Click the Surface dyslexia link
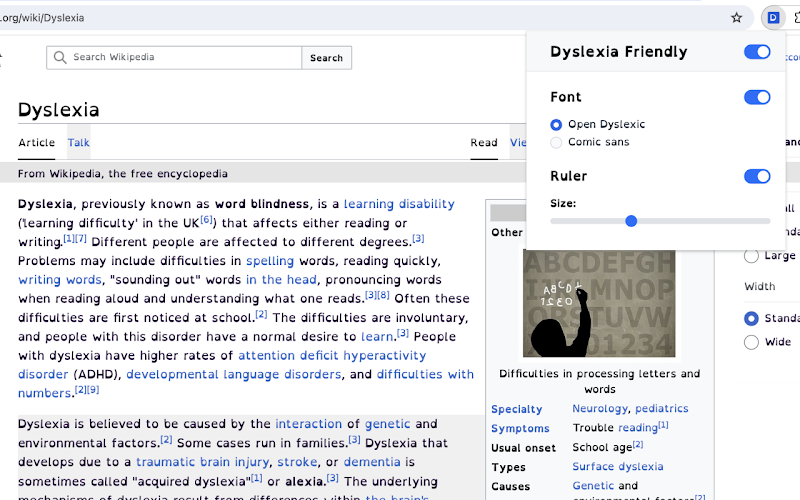This screenshot has width=800, height=500. coord(618,466)
